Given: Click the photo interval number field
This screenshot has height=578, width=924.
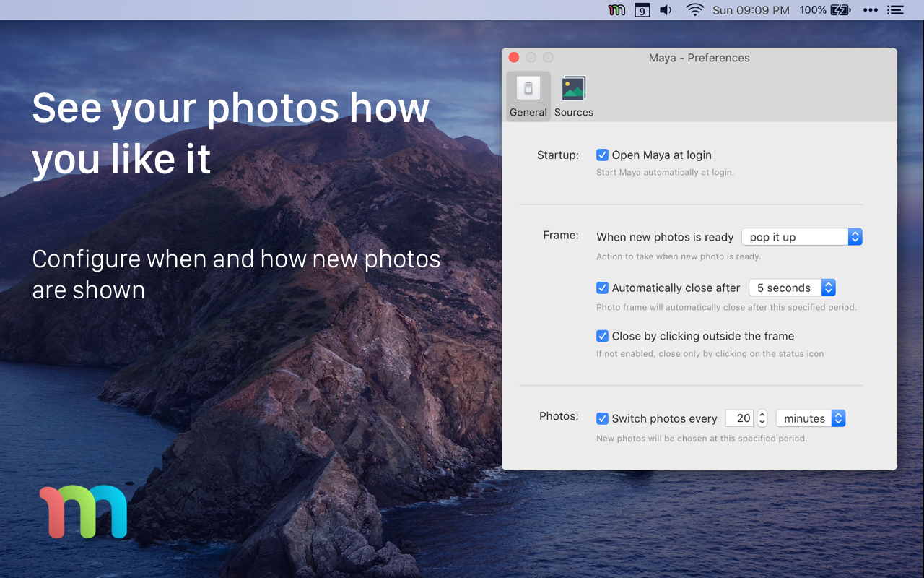Looking at the screenshot, I should [739, 418].
